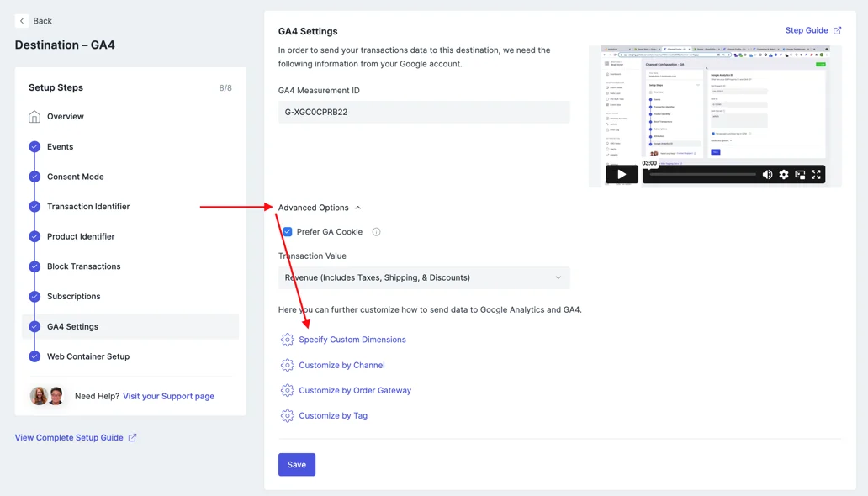This screenshot has height=496, width=868.
Task: Click the Step Guide external link icon
Action: (x=837, y=30)
